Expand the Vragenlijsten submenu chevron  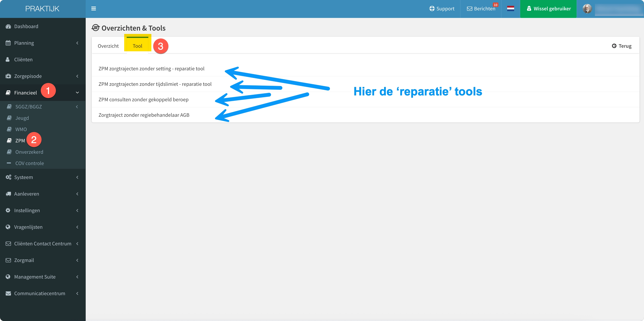tap(77, 227)
